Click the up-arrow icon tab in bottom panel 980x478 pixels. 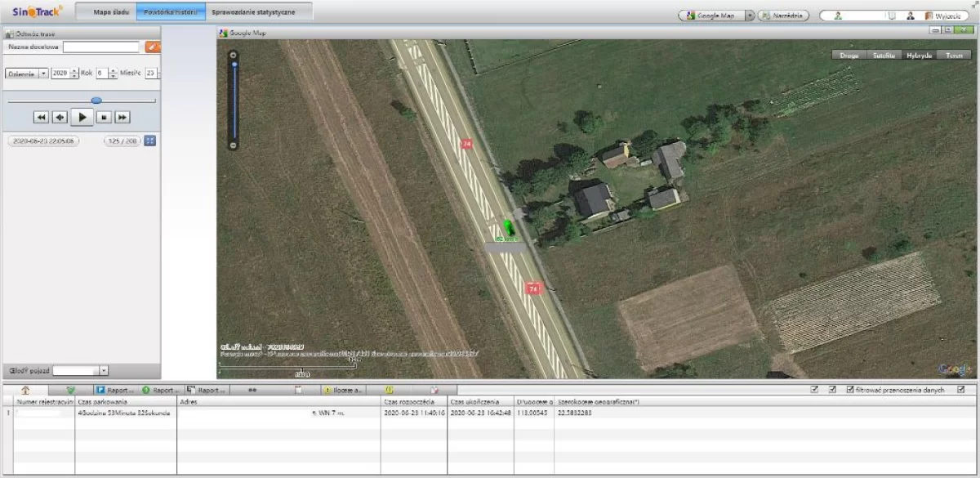[25, 391]
